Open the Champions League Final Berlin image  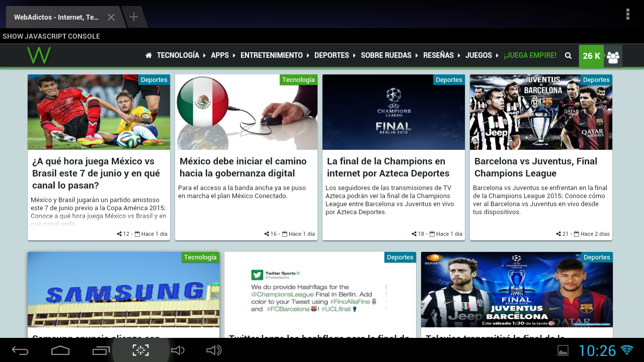coord(393,112)
